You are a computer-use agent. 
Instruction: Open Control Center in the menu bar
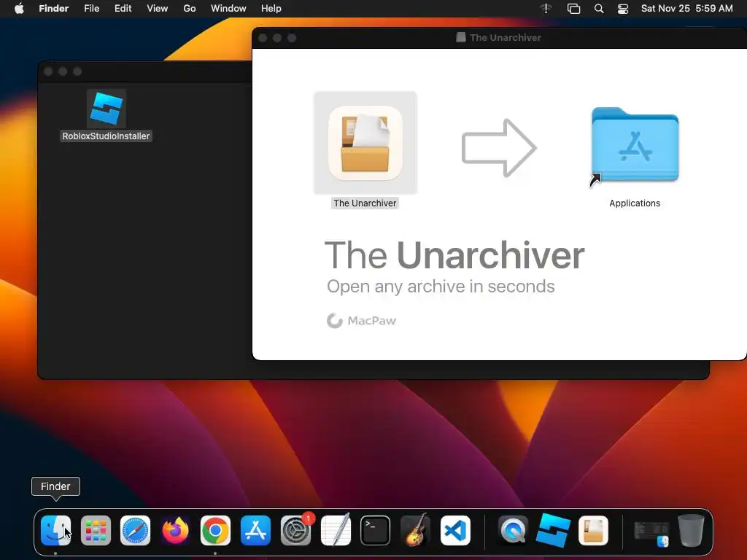[623, 9]
